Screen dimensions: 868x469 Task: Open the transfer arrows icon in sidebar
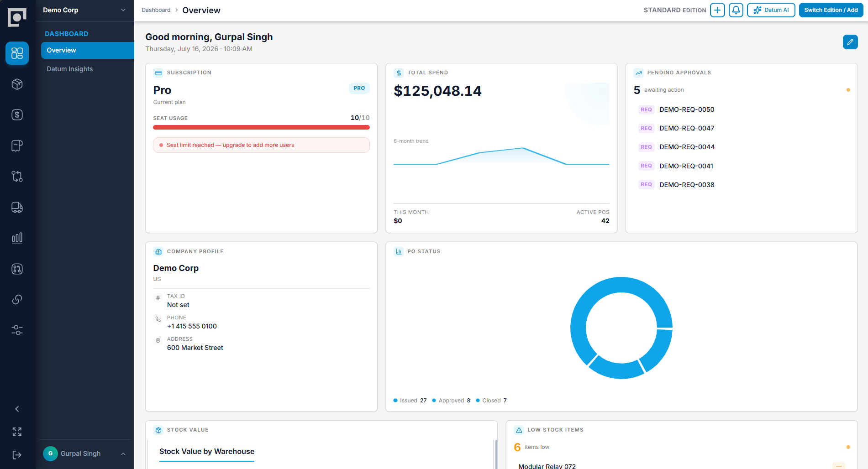17,177
